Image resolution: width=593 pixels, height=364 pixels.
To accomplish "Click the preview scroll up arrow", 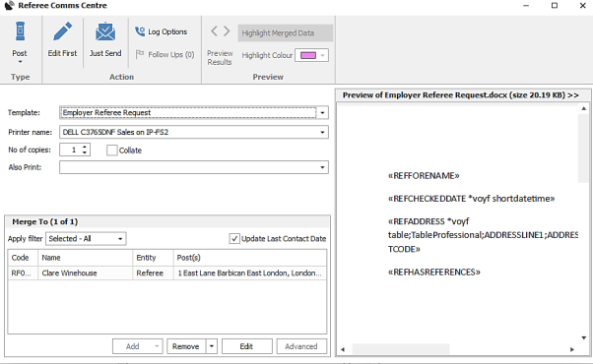I will coord(584,109).
